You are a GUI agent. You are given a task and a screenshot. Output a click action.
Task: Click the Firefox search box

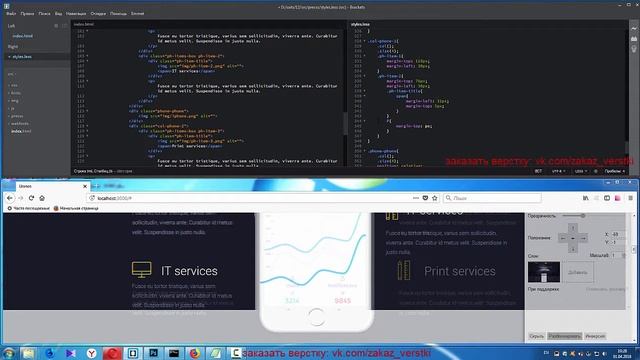tap(493, 198)
